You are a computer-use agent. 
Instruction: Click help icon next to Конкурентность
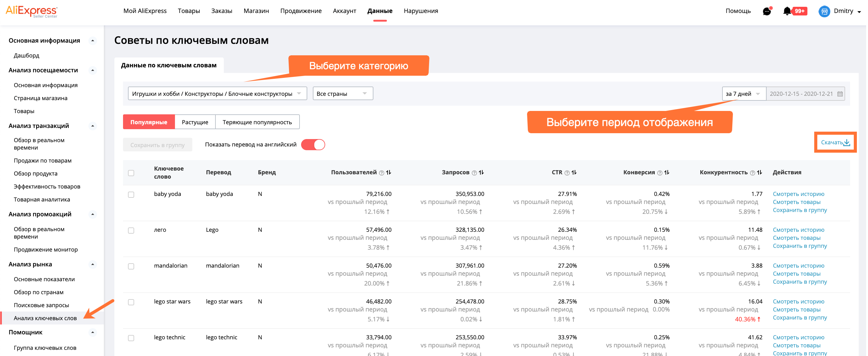(753, 173)
